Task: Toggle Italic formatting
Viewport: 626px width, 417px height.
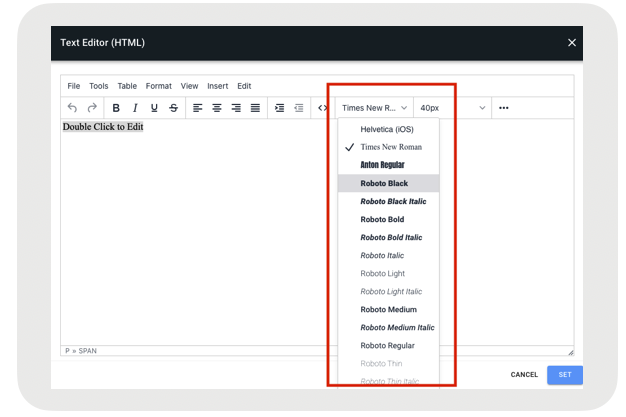Action: pyautogui.click(x=135, y=108)
